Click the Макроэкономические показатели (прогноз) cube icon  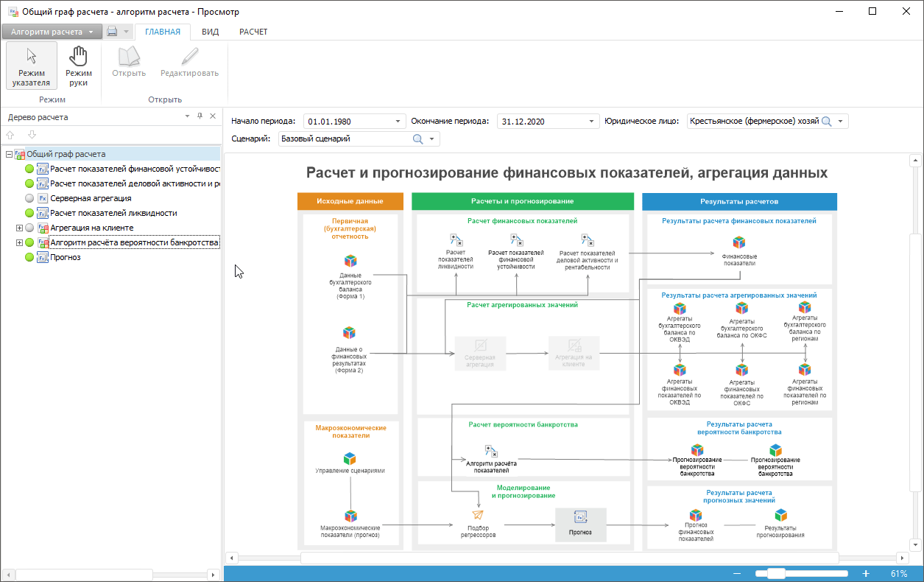351,516
